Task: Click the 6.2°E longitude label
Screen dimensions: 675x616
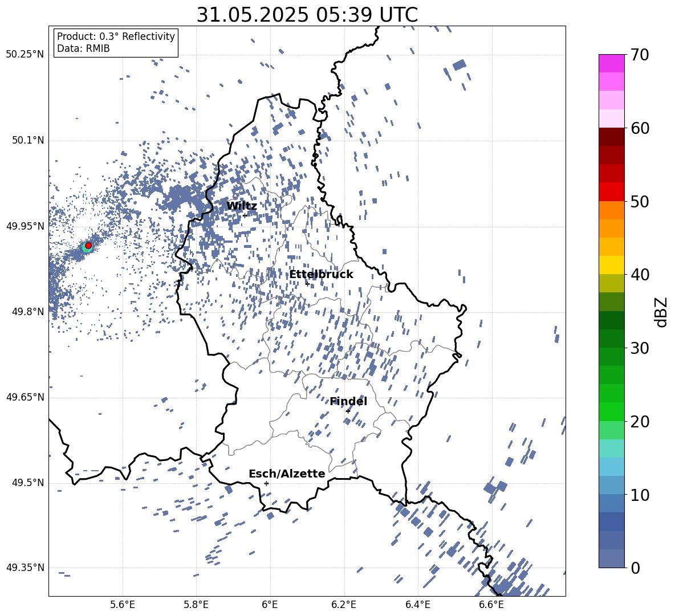Action: click(344, 605)
